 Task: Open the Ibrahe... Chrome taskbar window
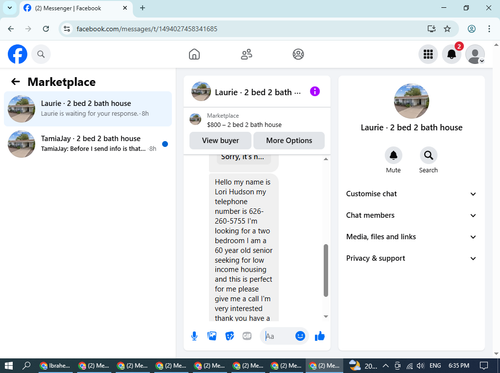[55, 366]
